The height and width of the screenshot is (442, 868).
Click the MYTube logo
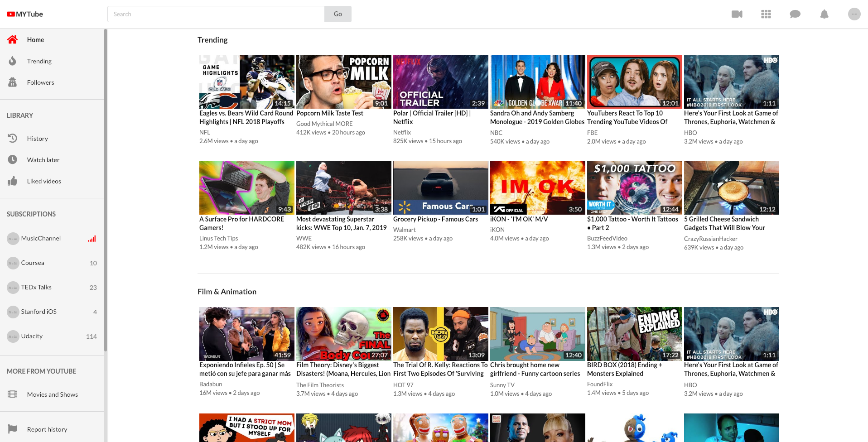(25, 14)
